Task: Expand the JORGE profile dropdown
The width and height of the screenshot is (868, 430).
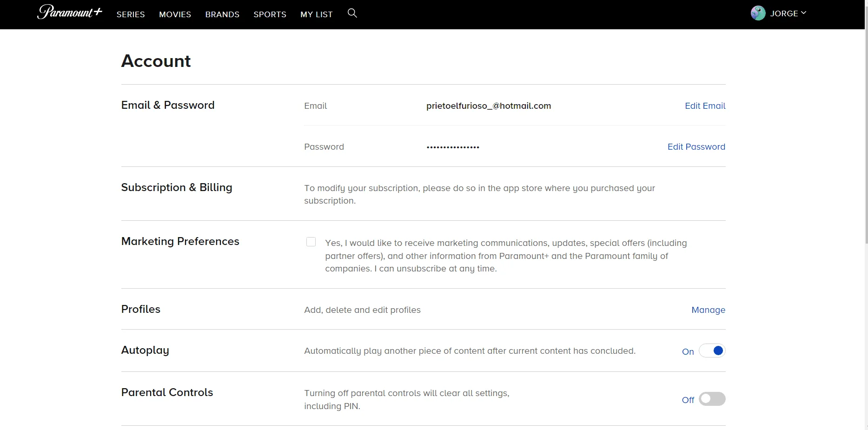Action: pos(788,13)
